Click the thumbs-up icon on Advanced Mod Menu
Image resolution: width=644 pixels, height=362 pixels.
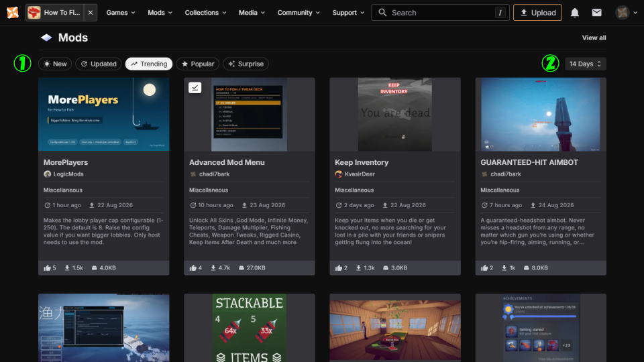193,268
